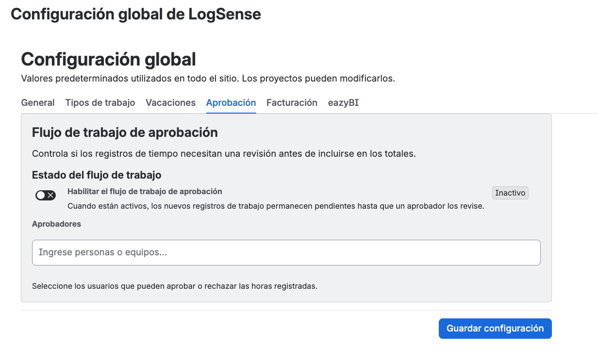This screenshot has height=364, width=598.
Task: Click the Configuración global de LogSense title
Action: click(136, 14)
